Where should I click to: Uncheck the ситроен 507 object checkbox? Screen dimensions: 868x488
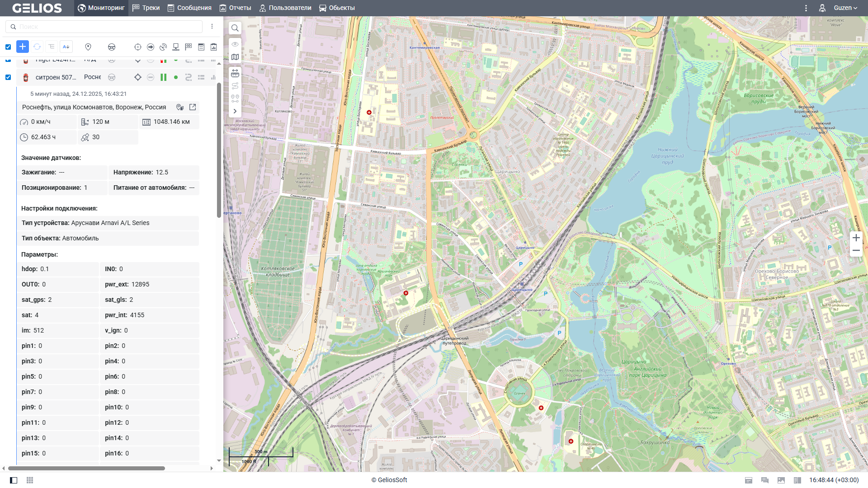pos(8,77)
